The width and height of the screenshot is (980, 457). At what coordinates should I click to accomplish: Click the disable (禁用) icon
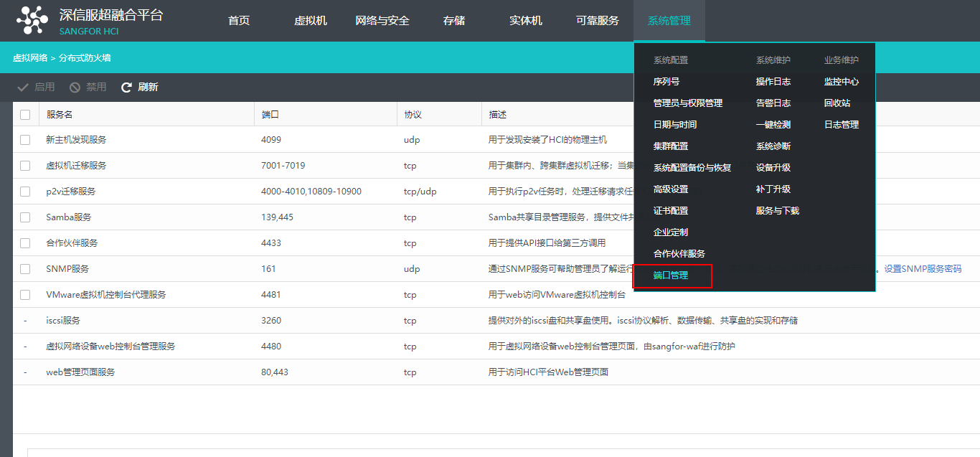click(x=74, y=87)
